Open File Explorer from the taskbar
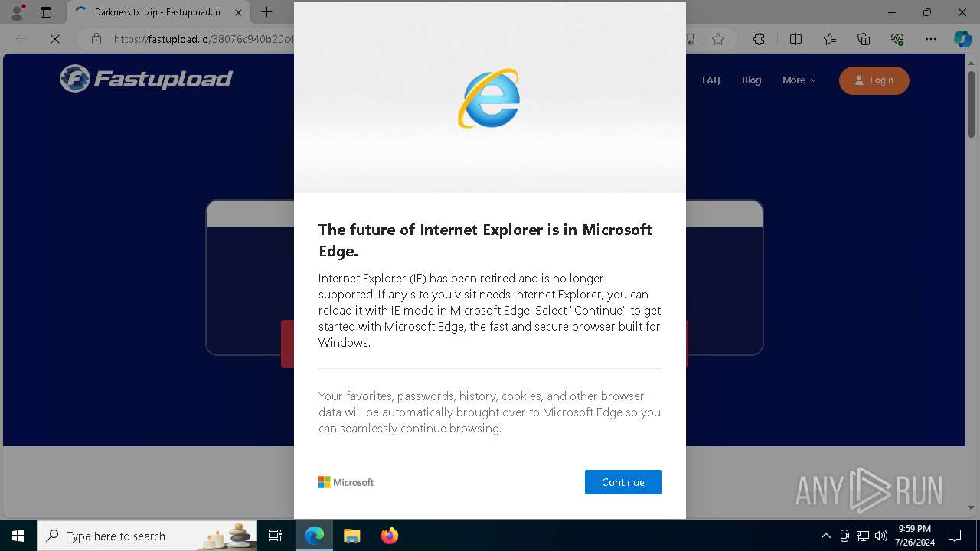 click(352, 536)
